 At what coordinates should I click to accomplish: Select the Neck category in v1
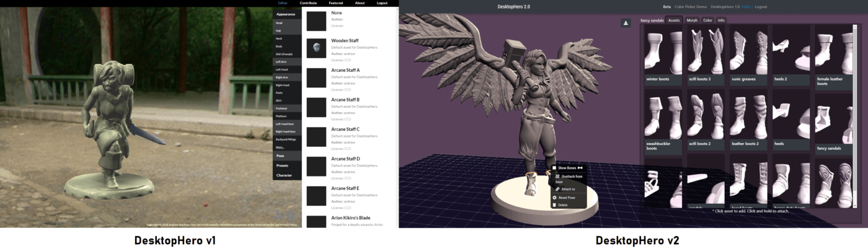tap(287, 38)
